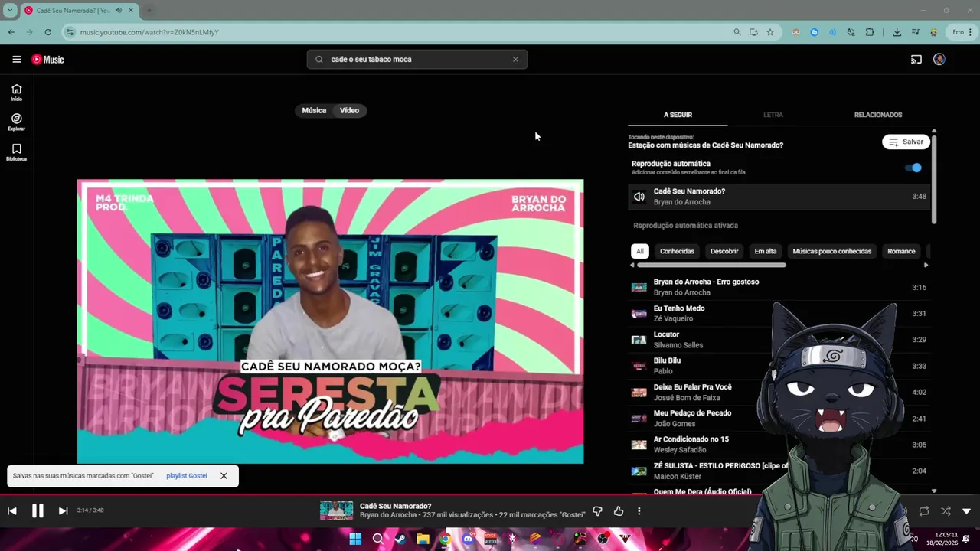
Task: Click chip scrollbar right arrow
Action: 926,265
